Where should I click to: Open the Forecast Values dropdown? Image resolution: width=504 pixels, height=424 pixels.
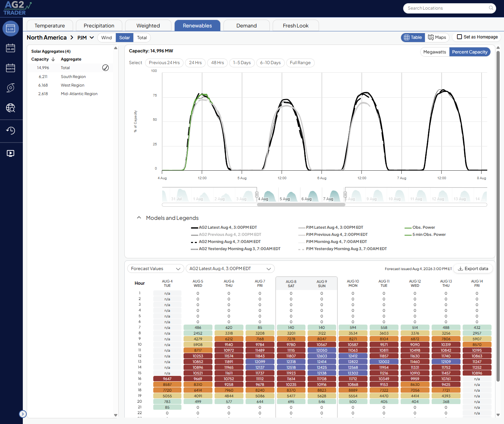click(156, 269)
